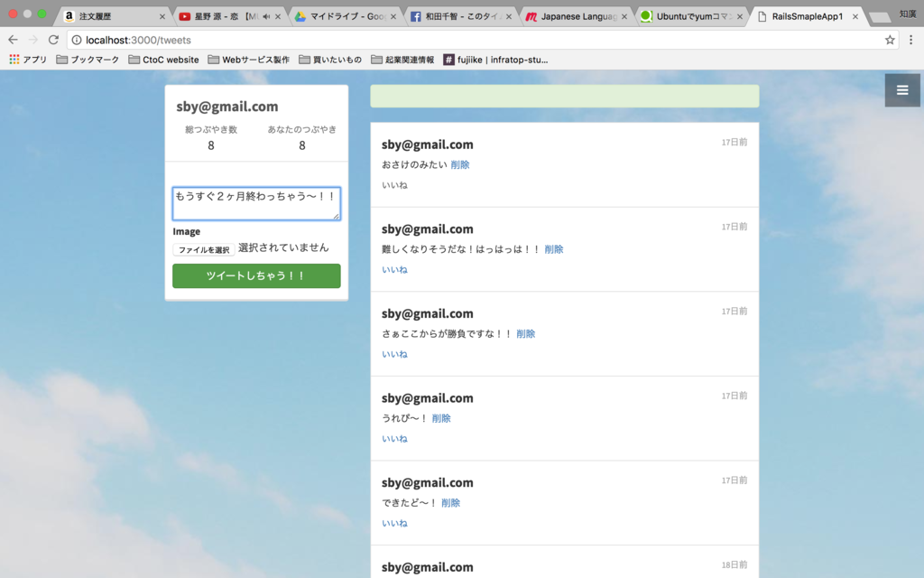Delete the さぁここからが勝負ですな tweet
This screenshot has width=924, height=578.
point(526,334)
